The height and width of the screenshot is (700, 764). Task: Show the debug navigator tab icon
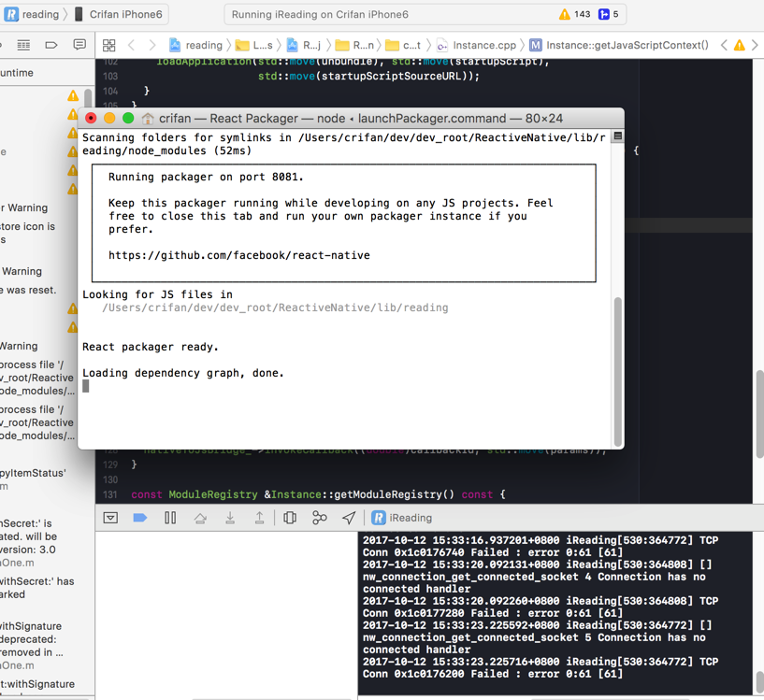pyautogui.click(x=23, y=45)
